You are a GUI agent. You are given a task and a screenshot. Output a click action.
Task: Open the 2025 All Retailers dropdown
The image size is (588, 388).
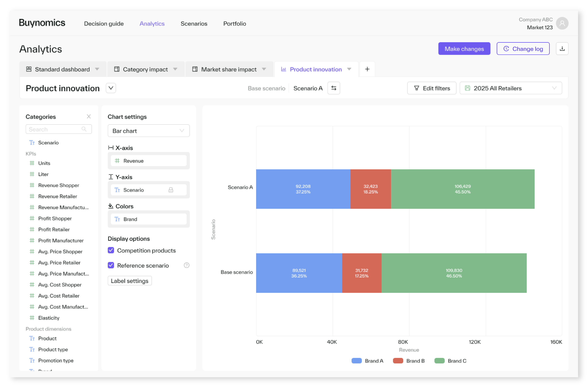[x=554, y=88]
